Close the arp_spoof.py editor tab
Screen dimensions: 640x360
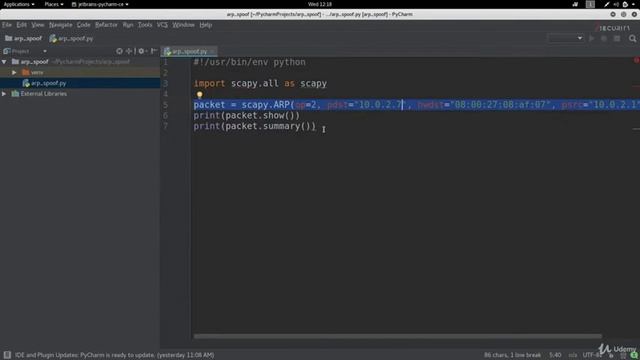(x=213, y=51)
